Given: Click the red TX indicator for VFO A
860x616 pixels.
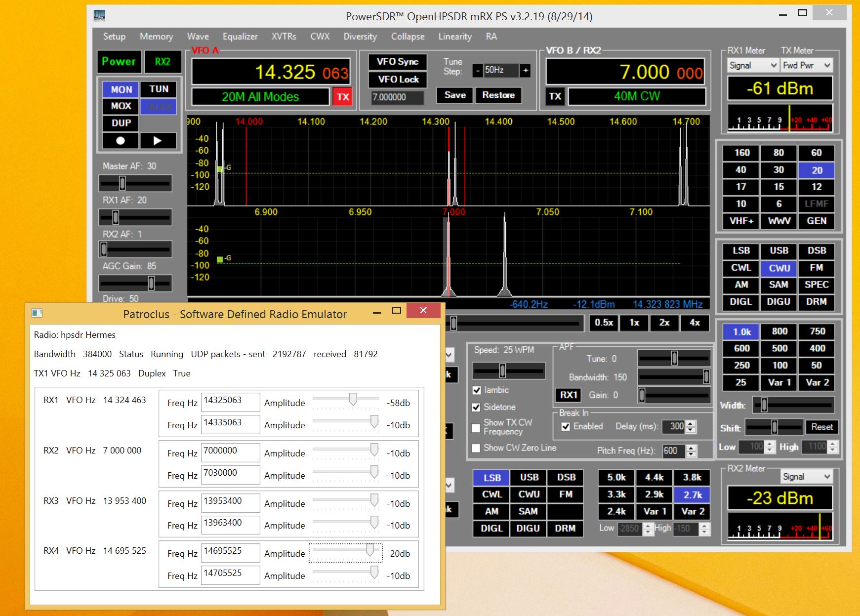Looking at the screenshot, I should (x=343, y=97).
